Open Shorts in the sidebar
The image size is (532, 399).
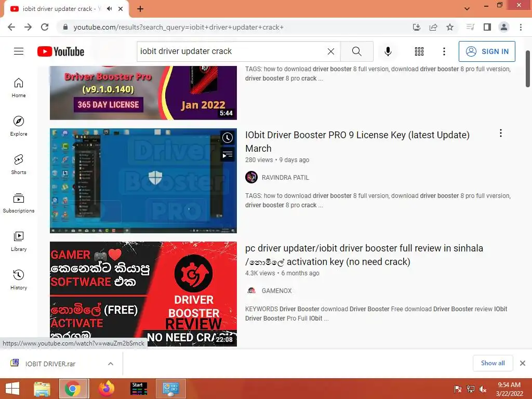click(19, 164)
